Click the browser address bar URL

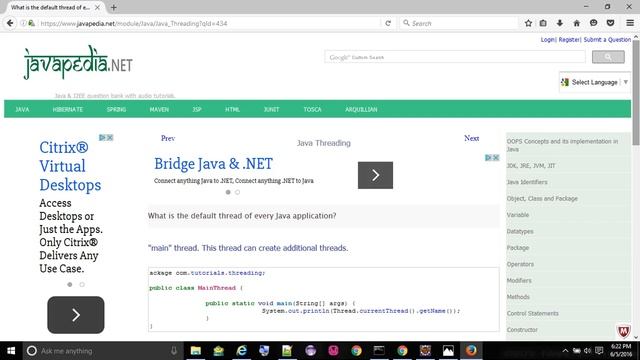tap(134, 23)
